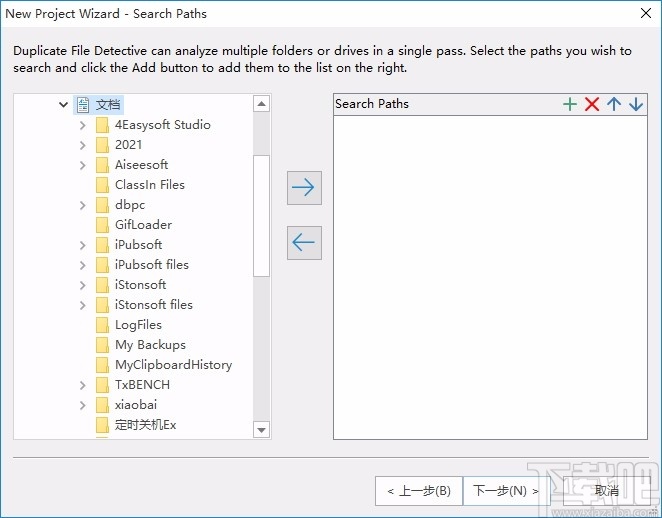Select the ClassIn Files folder name
662x518 pixels.
[150, 185]
